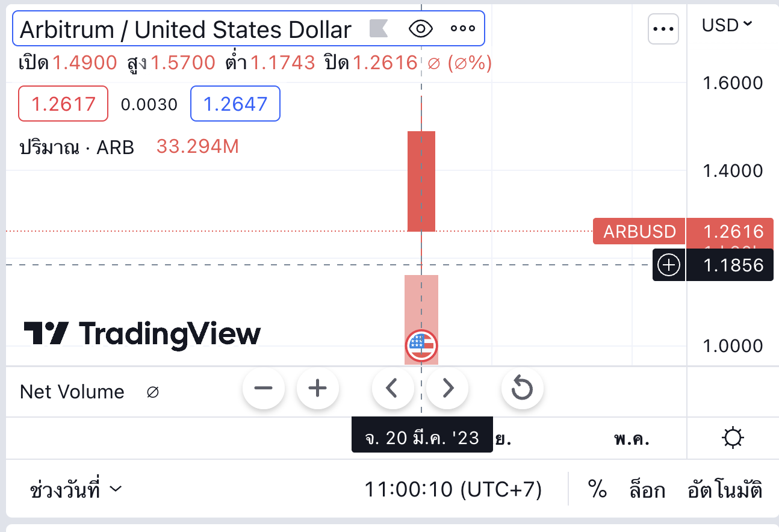Image resolution: width=779 pixels, height=532 pixels.
Task: Toggle log scale (ล็อก)
Action: coord(647,490)
